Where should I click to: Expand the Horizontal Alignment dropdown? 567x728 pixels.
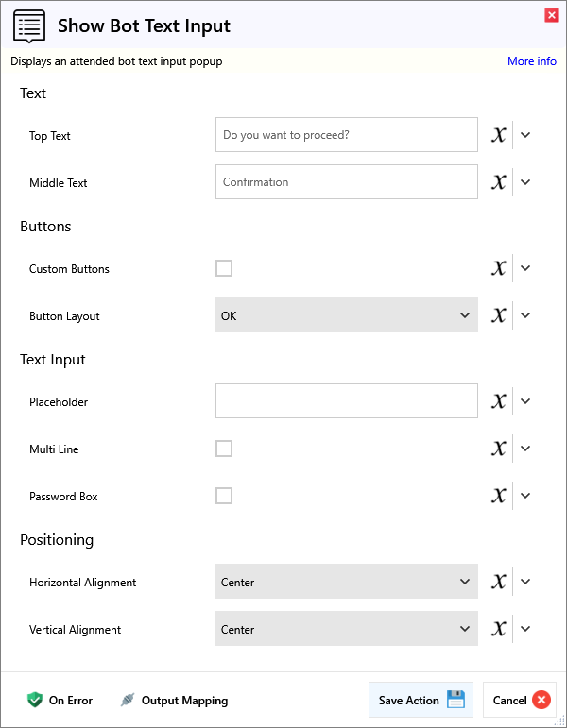346,582
